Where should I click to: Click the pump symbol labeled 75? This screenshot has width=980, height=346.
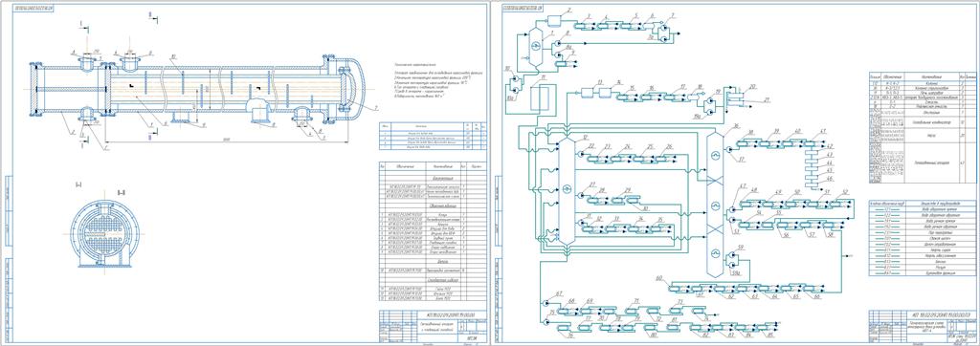pos(546,322)
